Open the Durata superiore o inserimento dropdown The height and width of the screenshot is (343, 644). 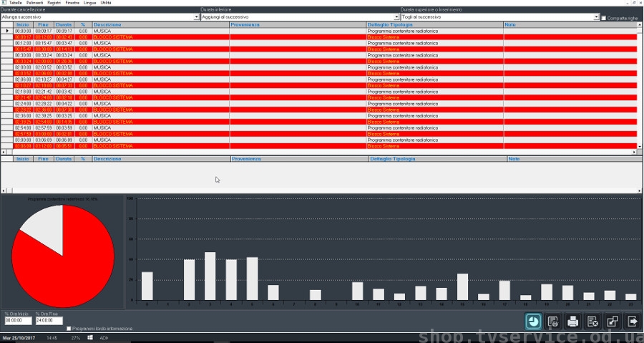coord(596,16)
